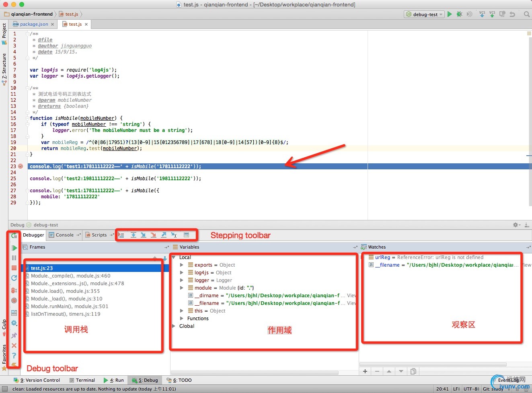Image resolution: width=532 pixels, height=393 pixels.
Task: Open Run tool window
Action: click(114, 380)
